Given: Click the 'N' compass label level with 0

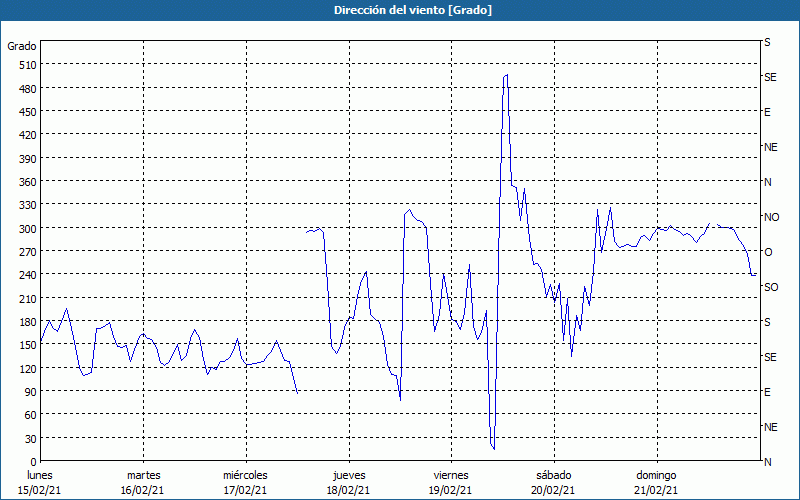Looking at the screenshot, I should [768, 462].
